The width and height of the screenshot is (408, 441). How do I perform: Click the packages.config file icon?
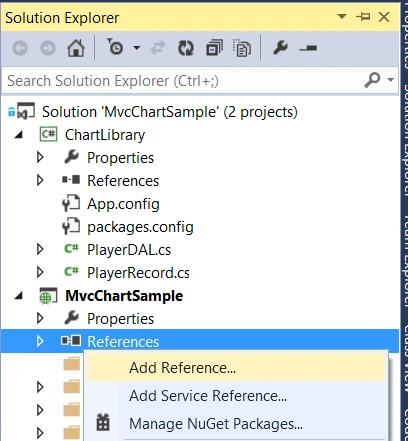point(71,226)
